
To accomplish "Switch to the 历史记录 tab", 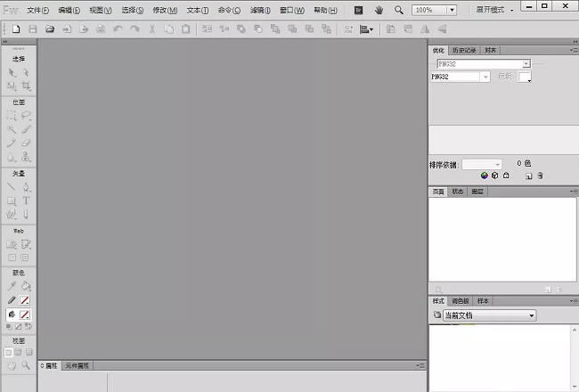I will pos(464,50).
